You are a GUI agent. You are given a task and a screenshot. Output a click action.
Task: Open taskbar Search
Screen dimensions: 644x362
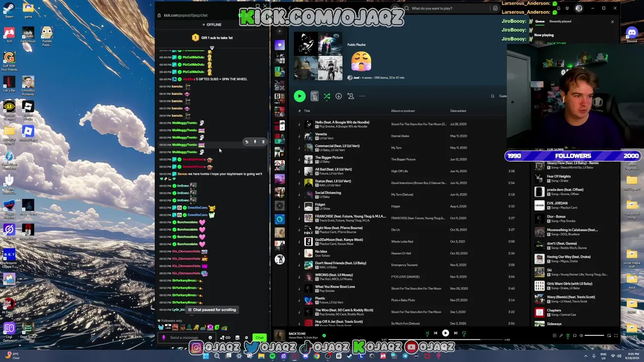click(217, 356)
